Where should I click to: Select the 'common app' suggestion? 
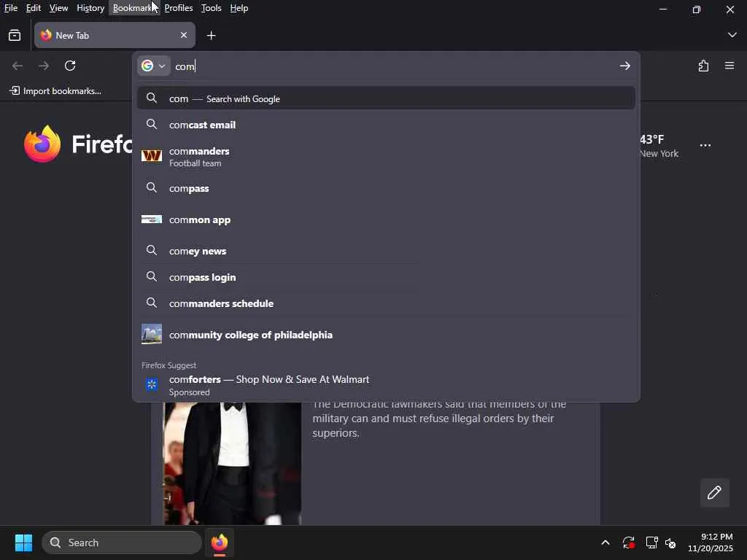pos(386,219)
